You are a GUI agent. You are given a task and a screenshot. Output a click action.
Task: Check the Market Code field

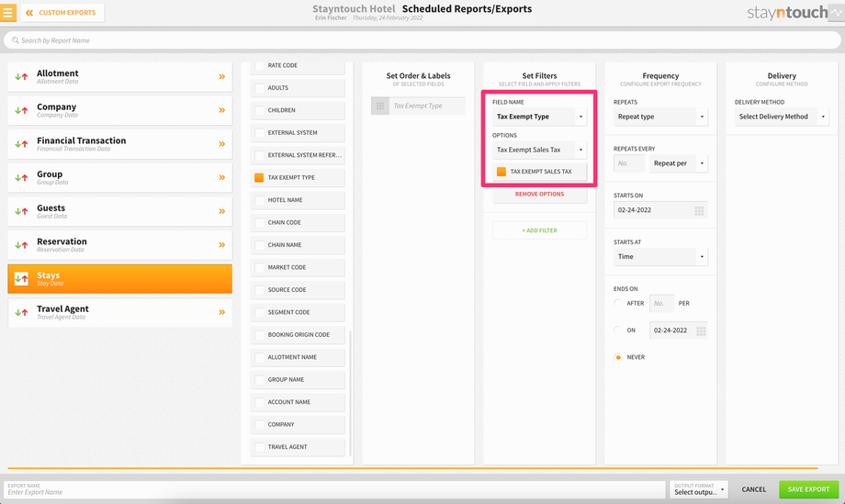[259, 268]
